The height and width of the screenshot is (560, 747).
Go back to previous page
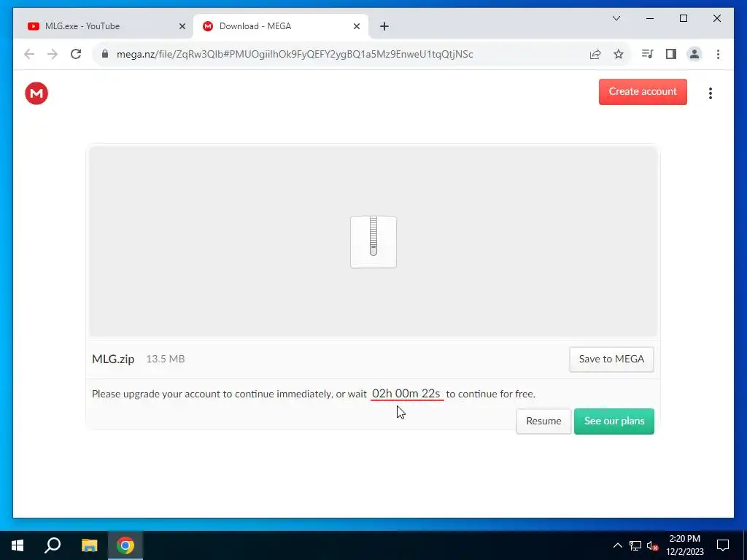[29, 54]
